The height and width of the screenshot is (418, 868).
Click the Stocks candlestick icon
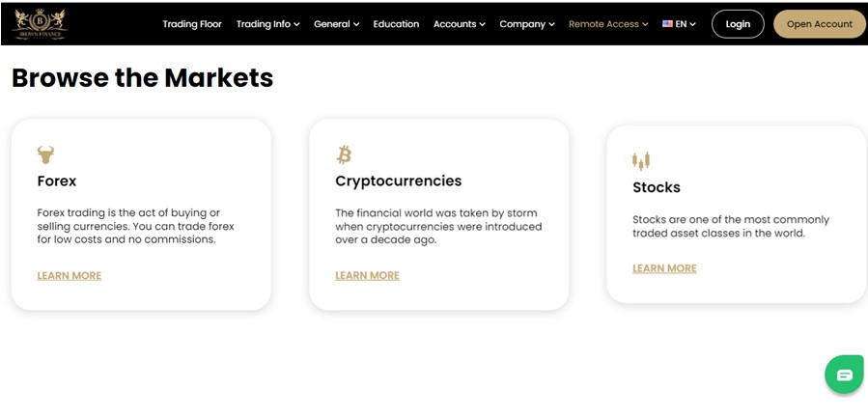point(641,160)
